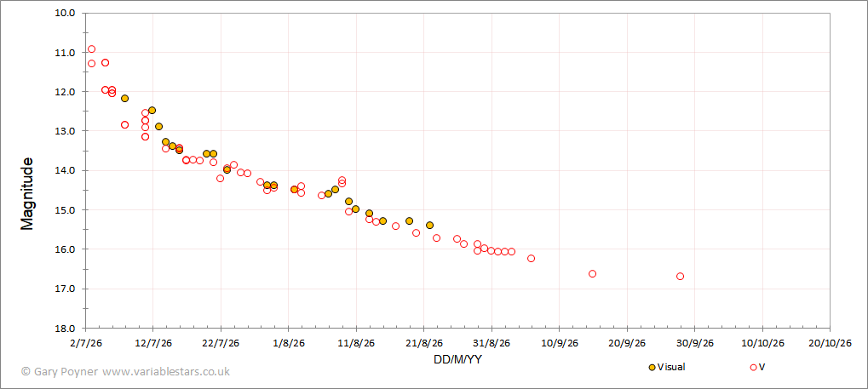Select the final V data point near 28/9/26

[681, 276]
